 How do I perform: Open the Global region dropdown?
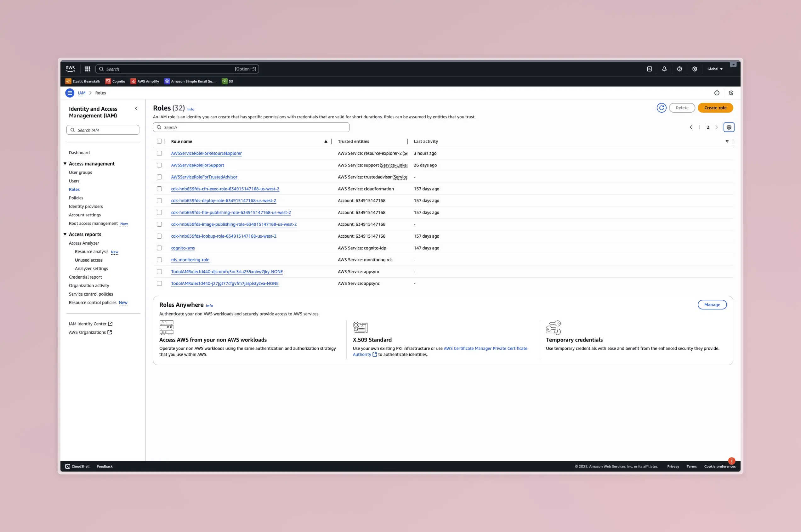(x=714, y=69)
